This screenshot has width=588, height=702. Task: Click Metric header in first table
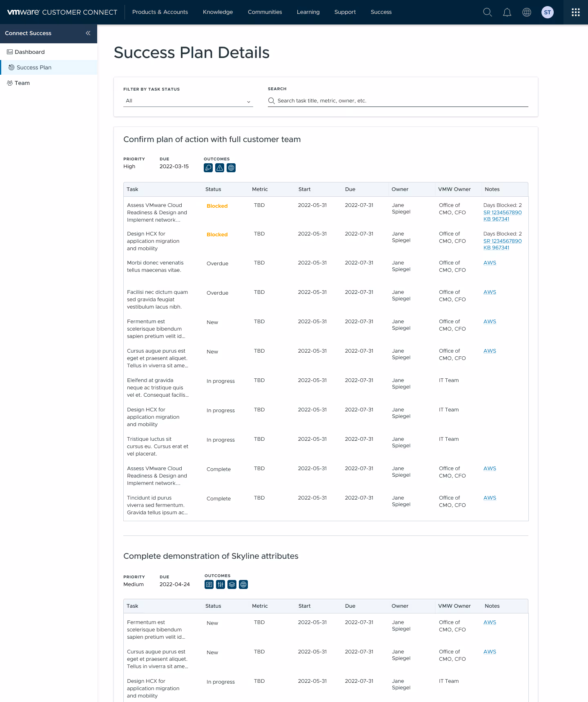point(260,189)
